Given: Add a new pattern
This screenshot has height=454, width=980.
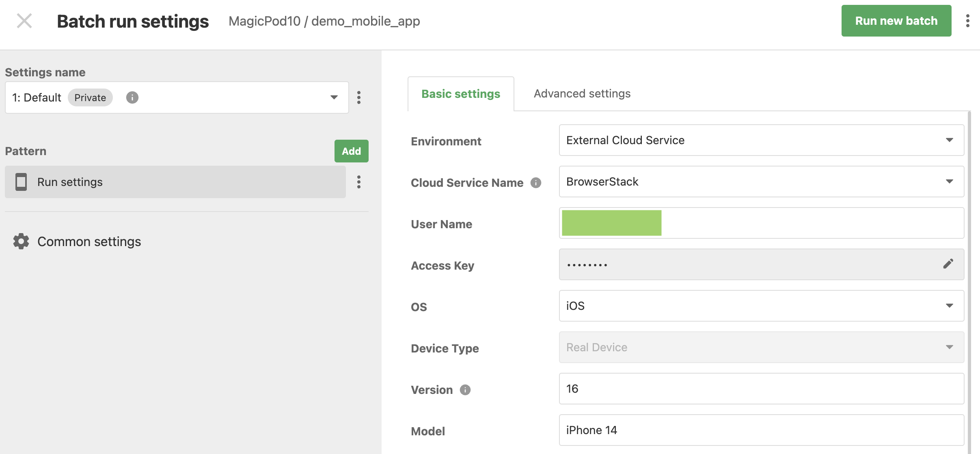Looking at the screenshot, I should pos(352,151).
